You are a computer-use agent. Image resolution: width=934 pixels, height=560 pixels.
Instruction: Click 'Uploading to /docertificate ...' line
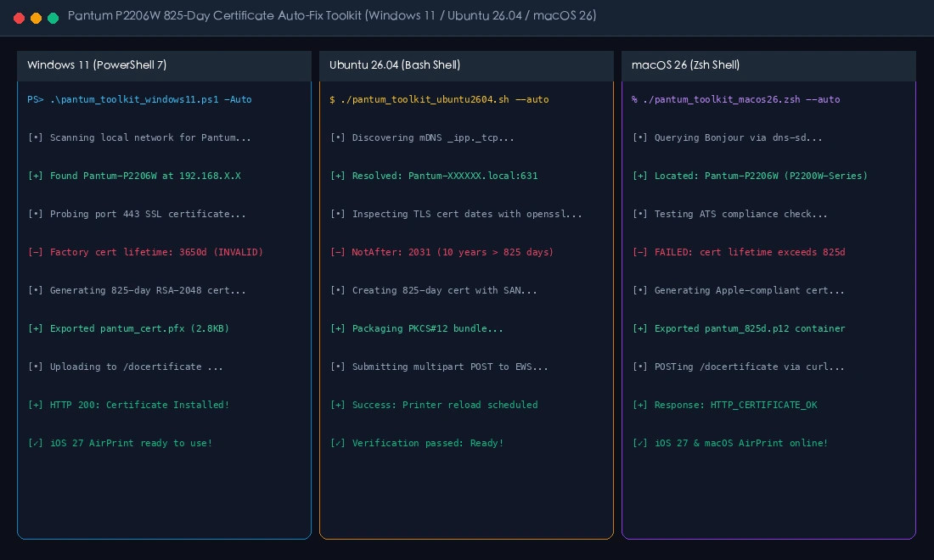[x=125, y=367]
